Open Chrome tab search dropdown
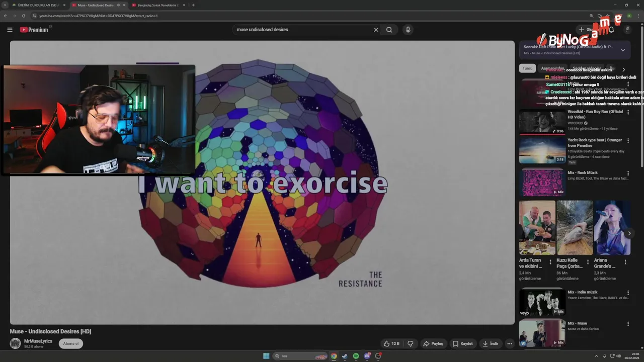The image size is (644, 362). (x=4, y=5)
